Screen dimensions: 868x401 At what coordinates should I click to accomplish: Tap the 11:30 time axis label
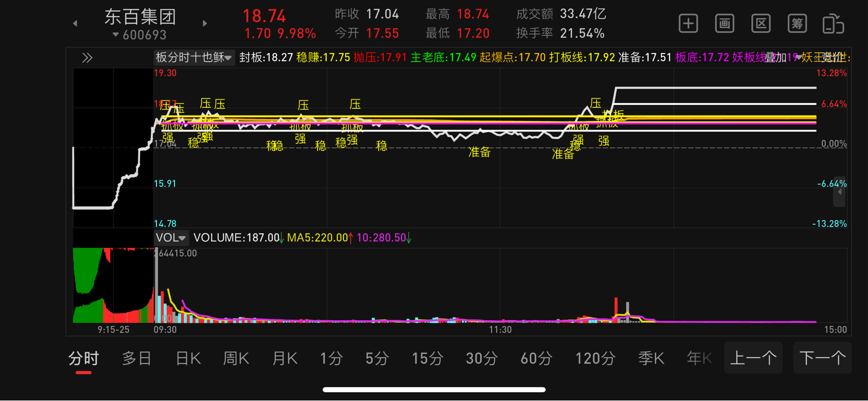[x=500, y=330]
